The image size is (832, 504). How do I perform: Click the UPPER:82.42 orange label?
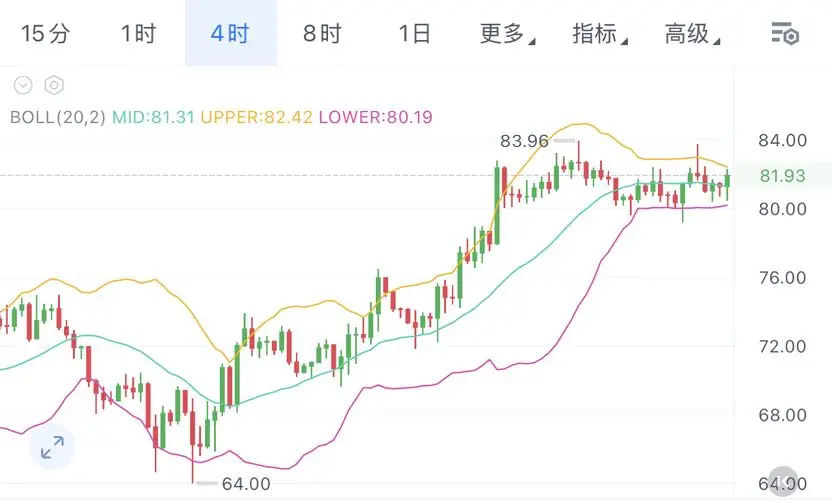(257, 117)
